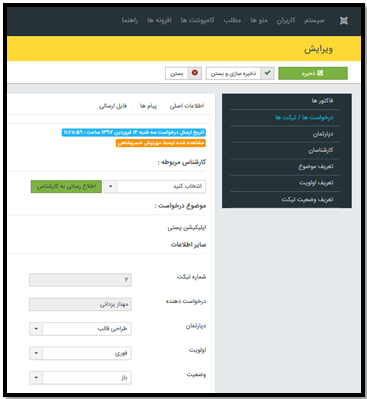
Task: Click the ویرایش page title
Action: (318, 49)
